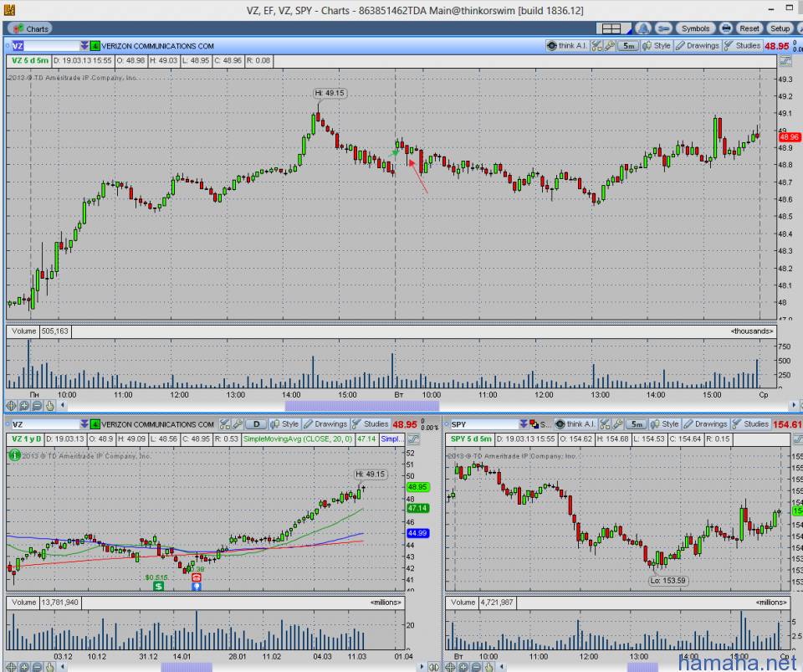
Task: Click red earnings phone icon on daily chart
Action: 196,577
